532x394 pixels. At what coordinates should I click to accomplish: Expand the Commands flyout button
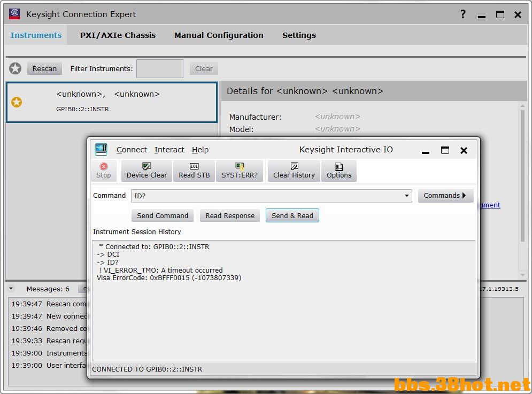(x=445, y=196)
